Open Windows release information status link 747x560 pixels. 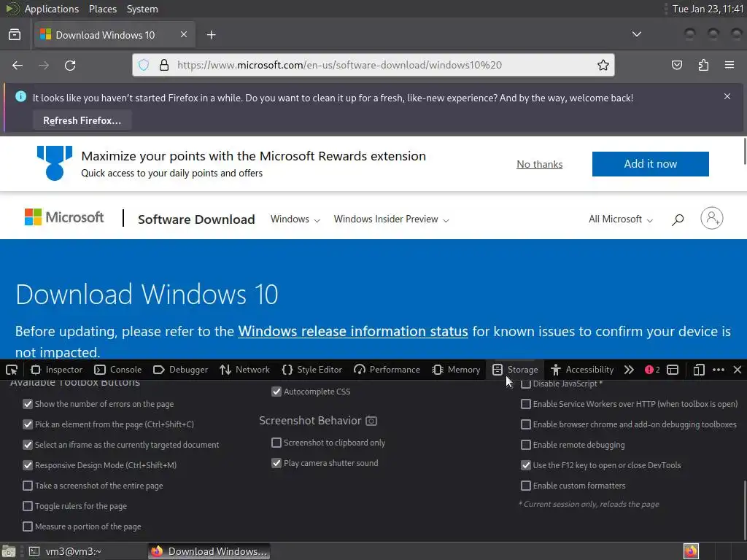[x=353, y=332]
